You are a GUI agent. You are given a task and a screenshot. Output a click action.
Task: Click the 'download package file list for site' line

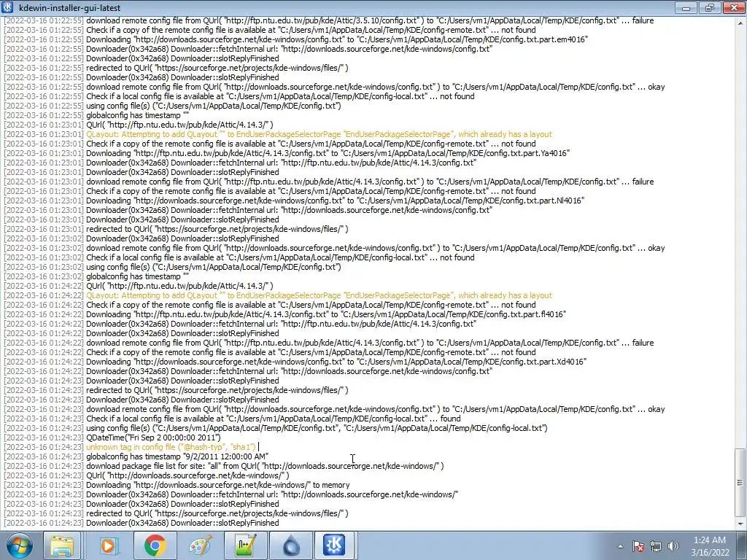(x=224, y=466)
